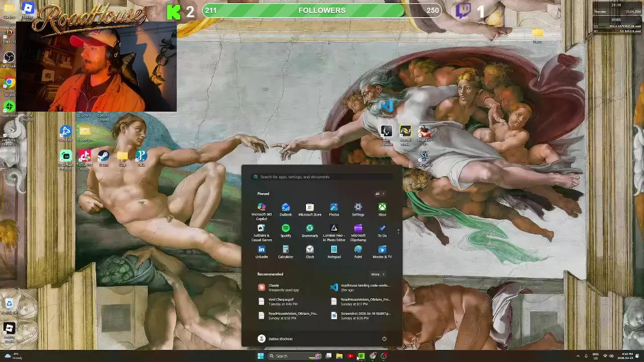Open Microsoft Clipchamp

(358, 233)
